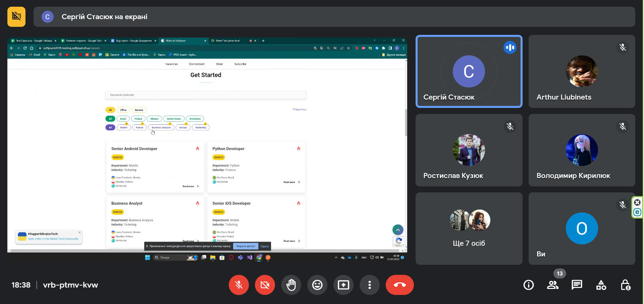Viewport: 644px width, 304px height.
Task: Open host controls lock icon
Action: click(626, 285)
